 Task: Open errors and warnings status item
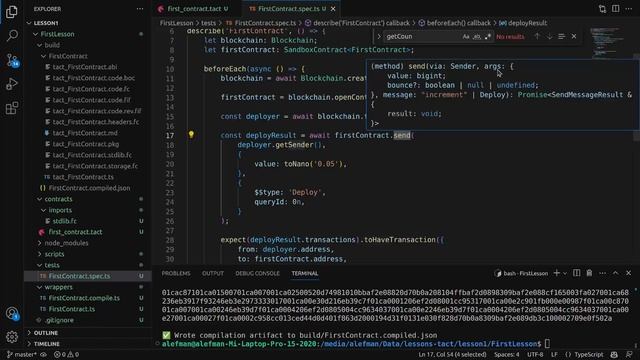pyautogui.click(x=66, y=355)
